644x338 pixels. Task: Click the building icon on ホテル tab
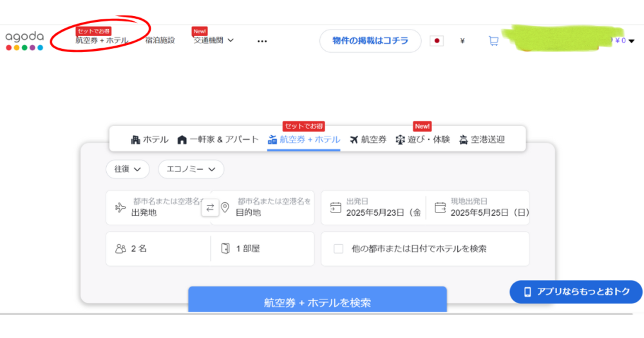[135, 140]
